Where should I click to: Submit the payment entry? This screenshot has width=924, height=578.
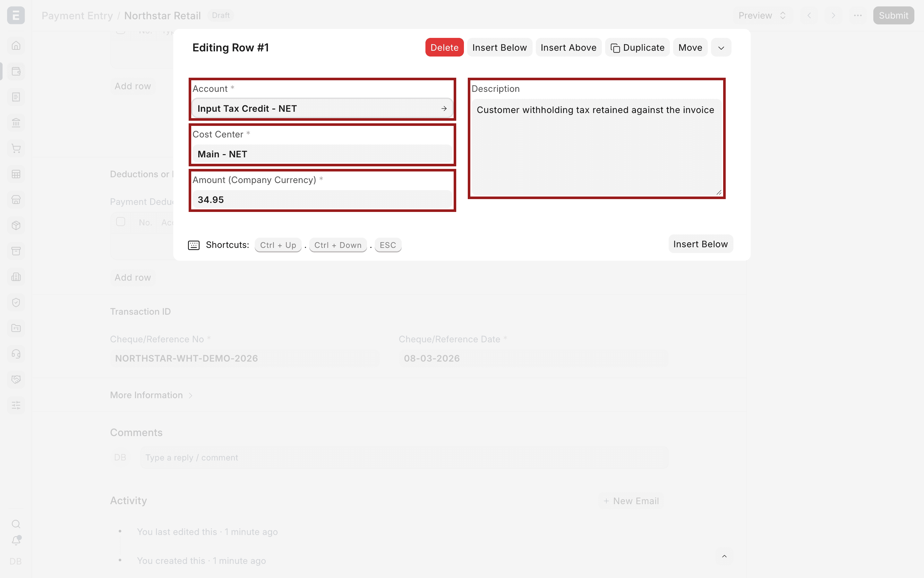894,15
